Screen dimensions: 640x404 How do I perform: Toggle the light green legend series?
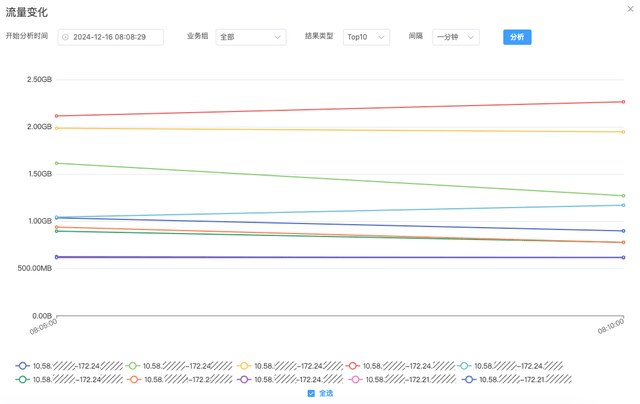click(x=179, y=366)
